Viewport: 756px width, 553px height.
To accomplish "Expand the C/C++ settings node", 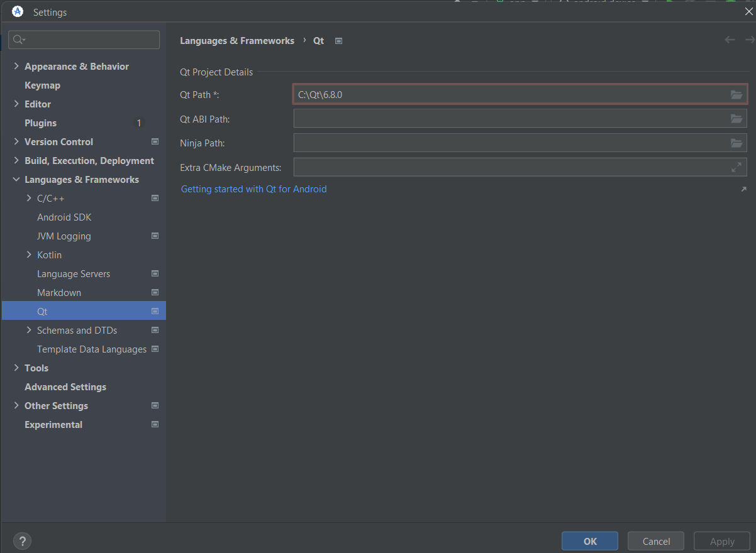I will tap(29, 199).
